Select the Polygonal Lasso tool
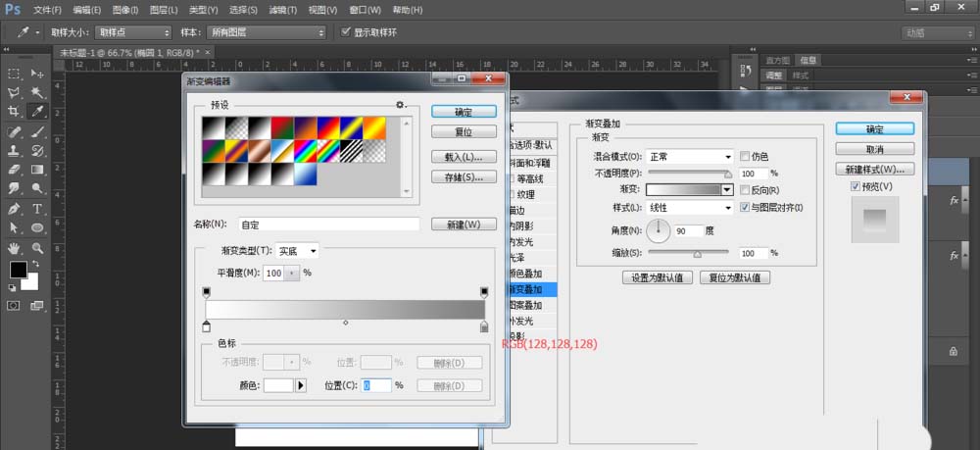The image size is (980, 450). (x=13, y=92)
